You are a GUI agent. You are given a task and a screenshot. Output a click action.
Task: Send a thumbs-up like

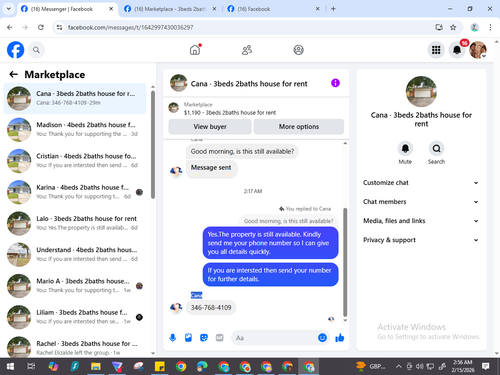click(340, 338)
